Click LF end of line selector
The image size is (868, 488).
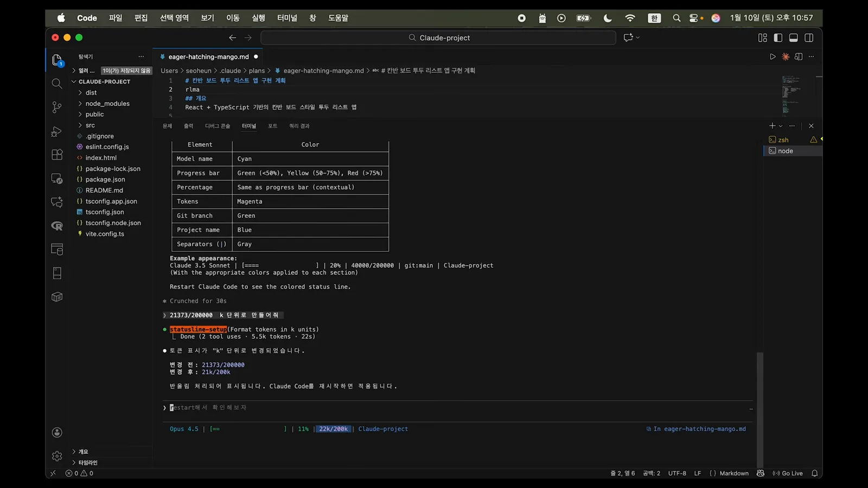[x=698, y=473]
